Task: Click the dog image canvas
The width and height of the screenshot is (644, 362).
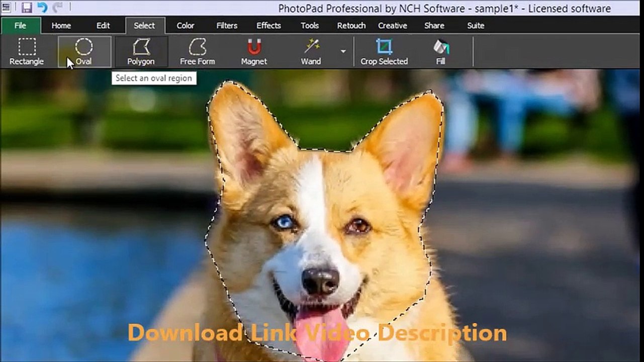Action: [322, 215]
